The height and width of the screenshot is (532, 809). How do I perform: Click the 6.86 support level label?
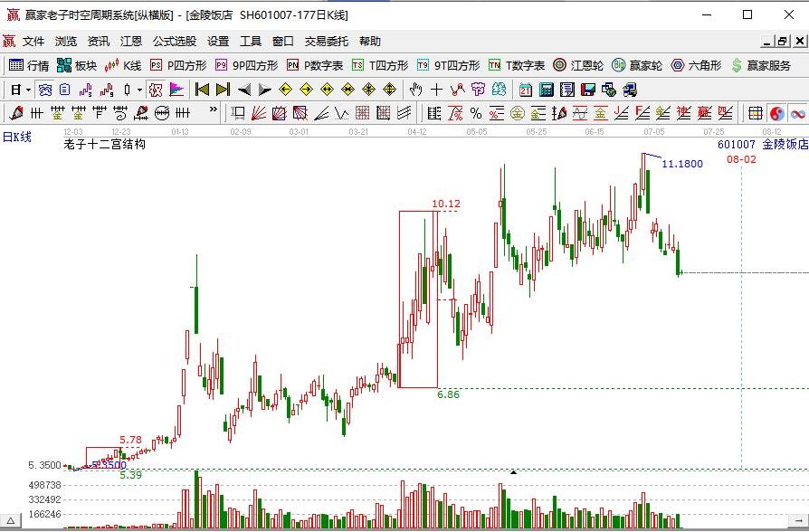click(448, 394)
